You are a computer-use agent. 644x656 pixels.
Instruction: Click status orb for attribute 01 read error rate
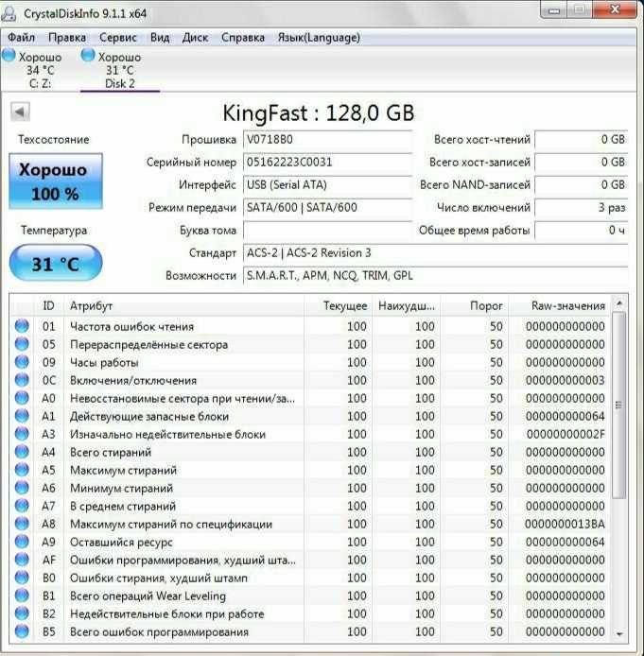pyautogui.click(x=22, y=326)
